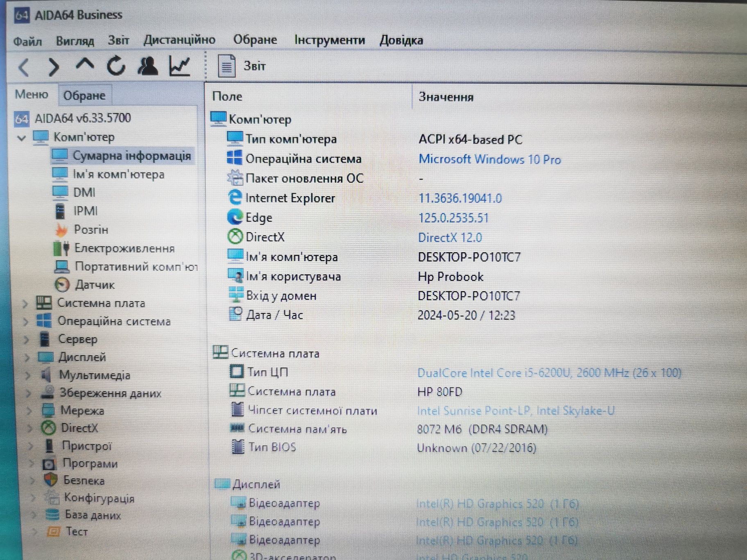Open the DirectX 12.0 link
The height and width of the screenshot is (560, 747).
tap(450, 237)
